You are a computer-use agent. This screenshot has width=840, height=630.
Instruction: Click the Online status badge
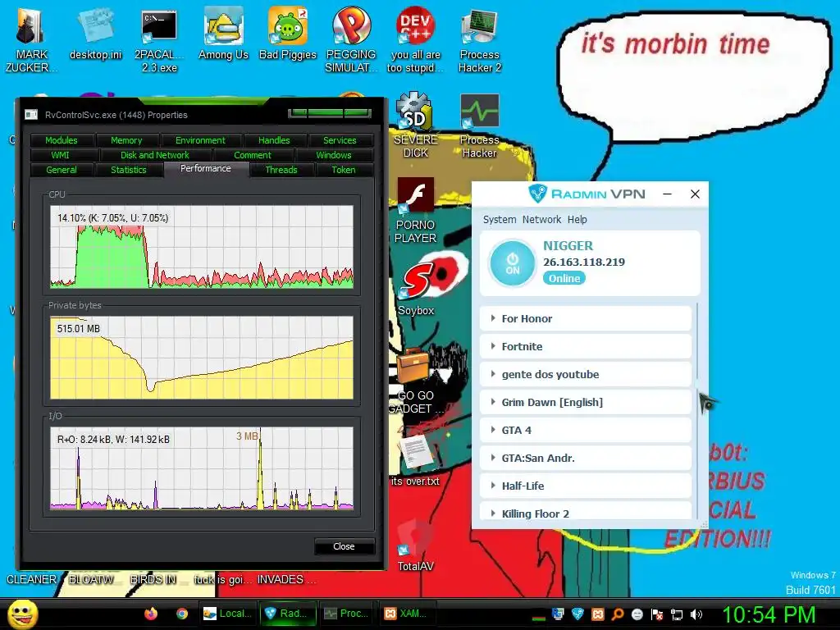[564, 279]
